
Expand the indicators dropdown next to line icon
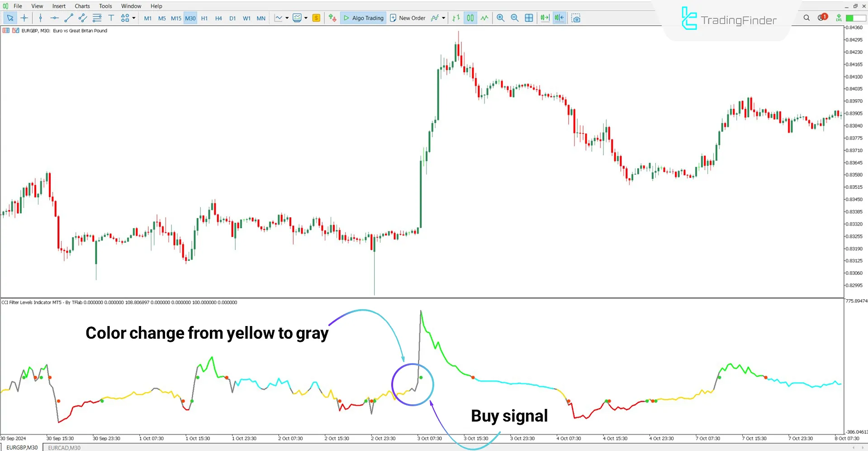286,18
